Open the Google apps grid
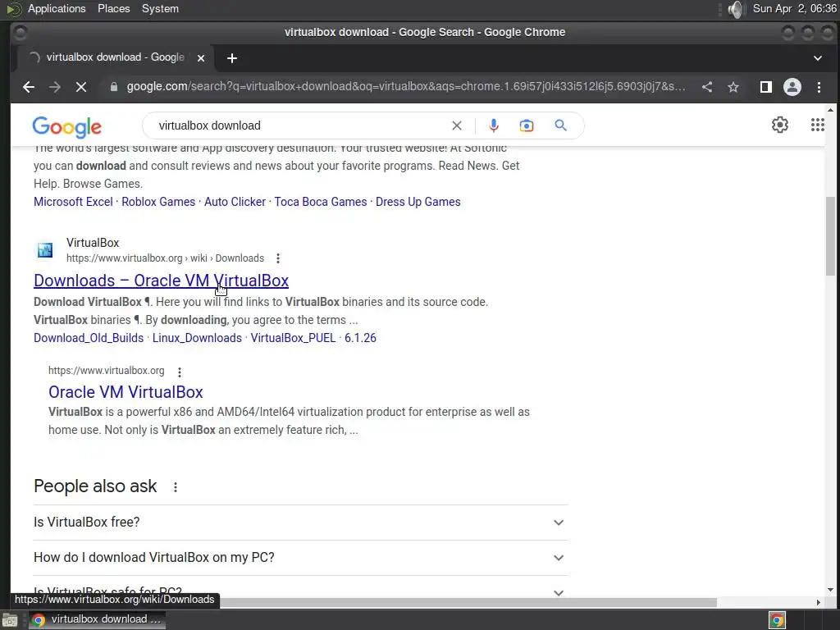The width and height of the screenshot is (840, 630). coord(818,125)
